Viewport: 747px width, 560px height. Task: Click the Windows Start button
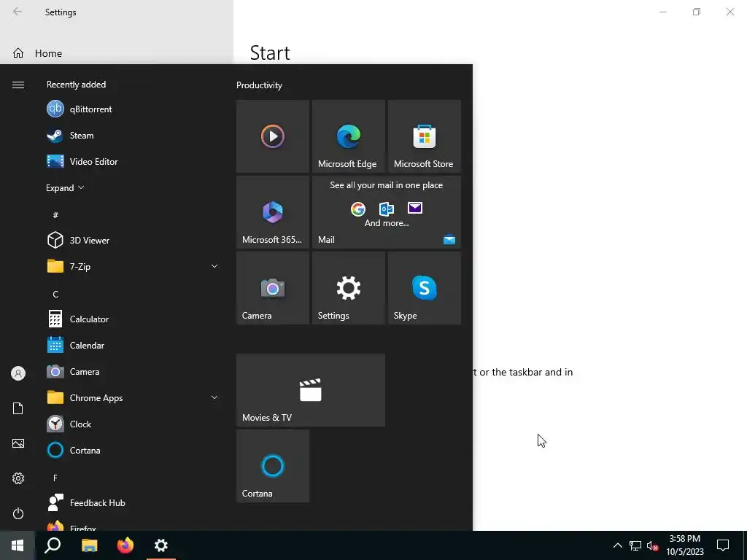pyautogui.click(x=18, y=545)
